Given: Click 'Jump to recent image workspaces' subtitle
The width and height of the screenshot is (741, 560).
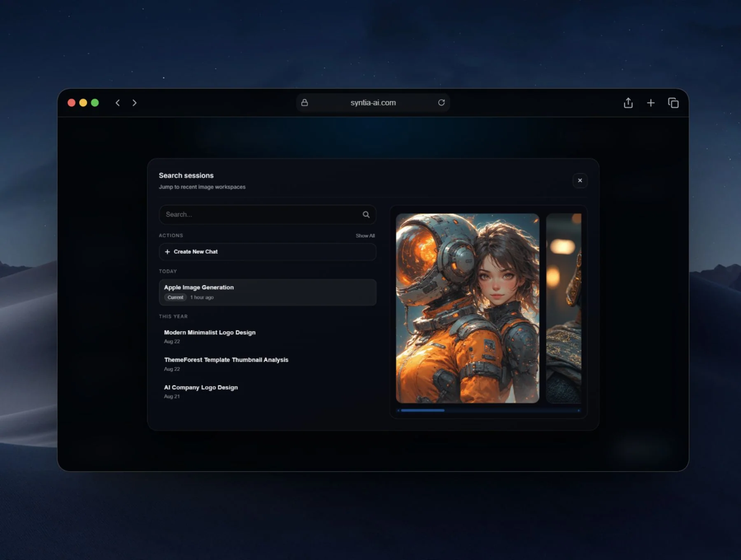Looking at the screenshot, I should click(x=202, y=187).
